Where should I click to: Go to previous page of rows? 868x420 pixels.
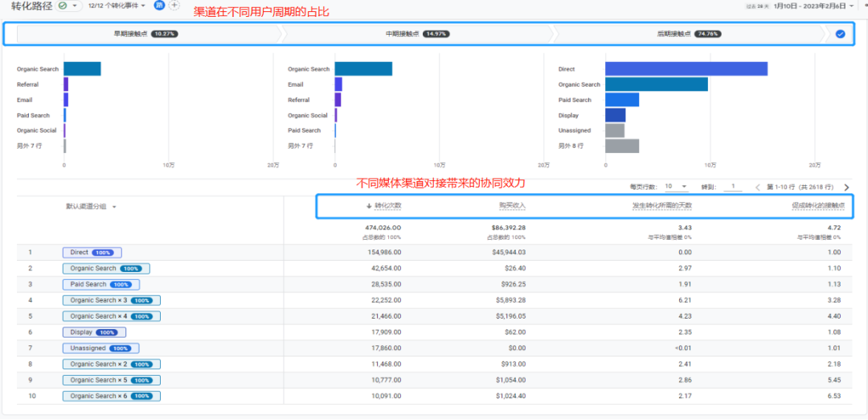click(x=758, y=187)
